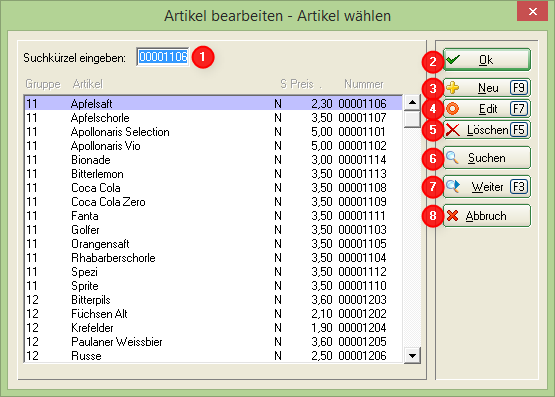Select the Coca Cola Zero row
Screen dimensions: 555x397
click(213, 202)
